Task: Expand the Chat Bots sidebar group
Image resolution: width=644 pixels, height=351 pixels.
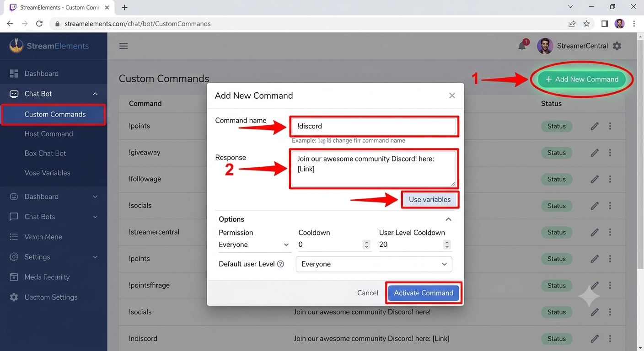Action: [95, 217]
